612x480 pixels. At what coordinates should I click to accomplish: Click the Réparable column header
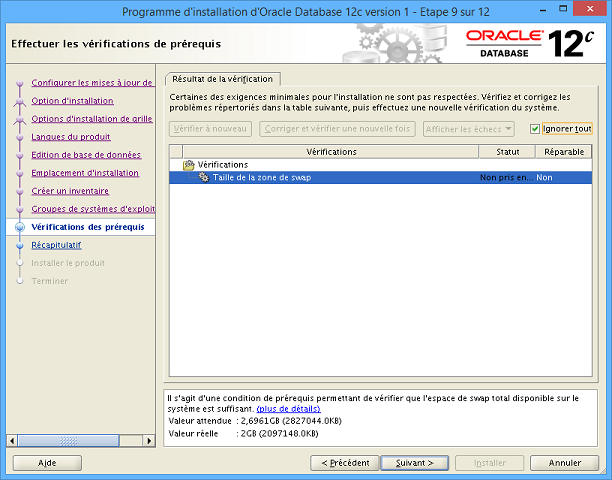click(564, 152)
